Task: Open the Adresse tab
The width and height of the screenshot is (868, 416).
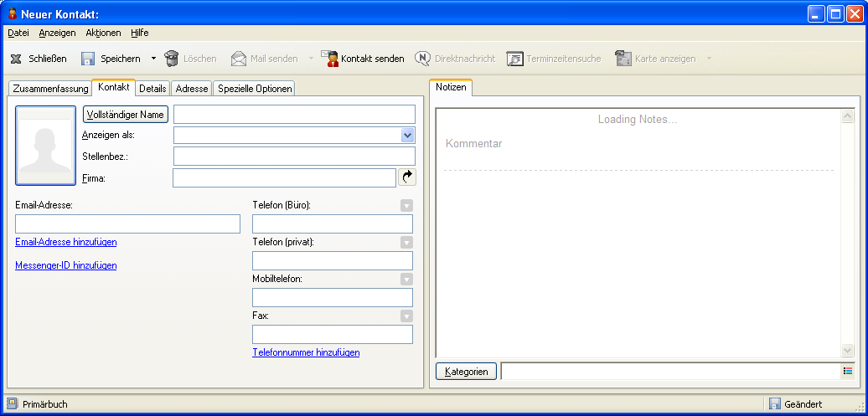Action: coord(192,89)
